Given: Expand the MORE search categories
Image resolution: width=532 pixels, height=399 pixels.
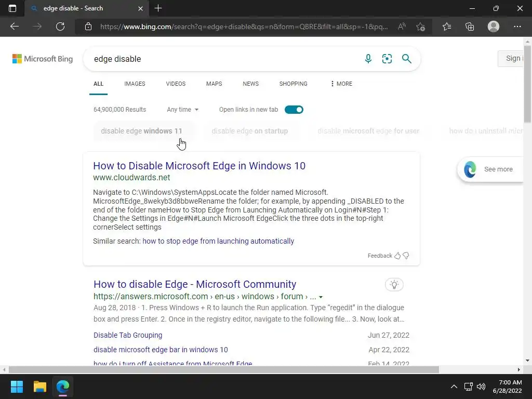Looking at the screenshot, I should pyautogui.click(x=341, y=84).
